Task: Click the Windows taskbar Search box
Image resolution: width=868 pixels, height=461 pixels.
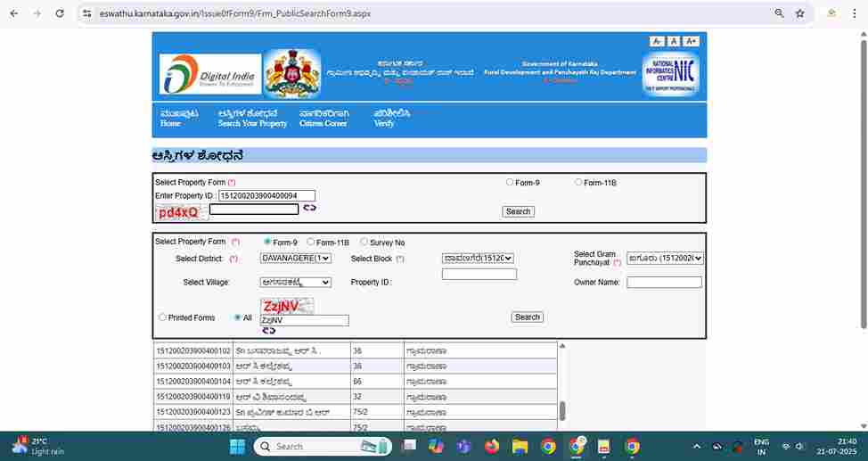Action: click(323, 447)
